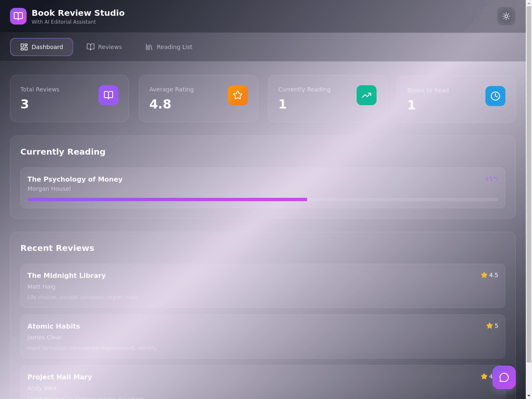The image size is (532, 399).
Task: Click the orange star icon in Average Rating
Action: click(238, 95)
